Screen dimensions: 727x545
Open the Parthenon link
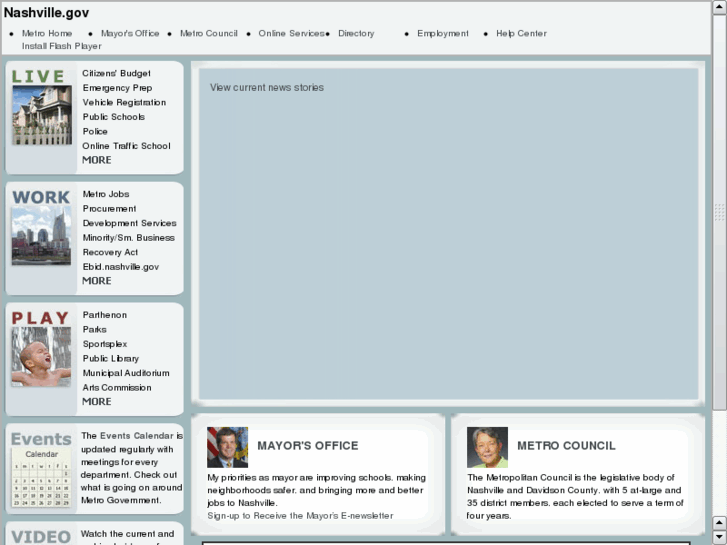click(105, 315)
